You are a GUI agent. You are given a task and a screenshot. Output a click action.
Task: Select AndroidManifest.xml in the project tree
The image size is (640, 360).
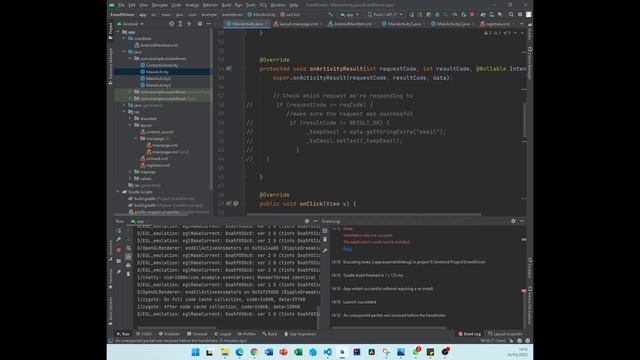159,45
